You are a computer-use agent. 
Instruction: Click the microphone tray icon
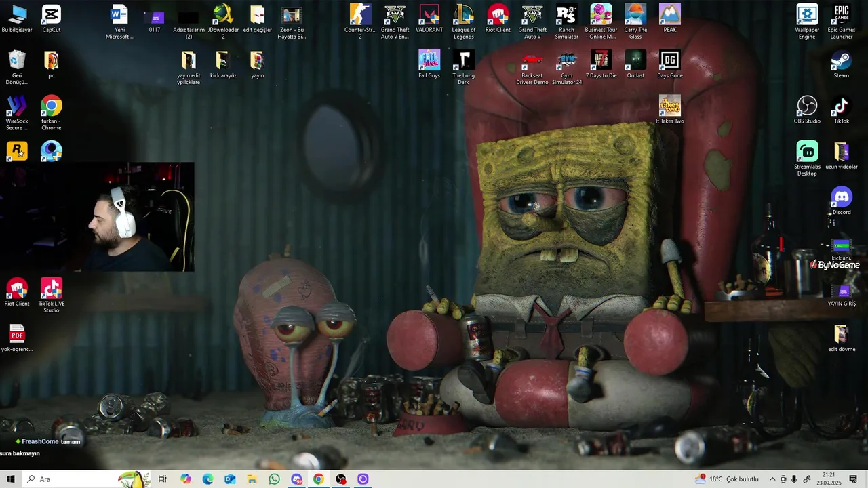click(794, 479)
